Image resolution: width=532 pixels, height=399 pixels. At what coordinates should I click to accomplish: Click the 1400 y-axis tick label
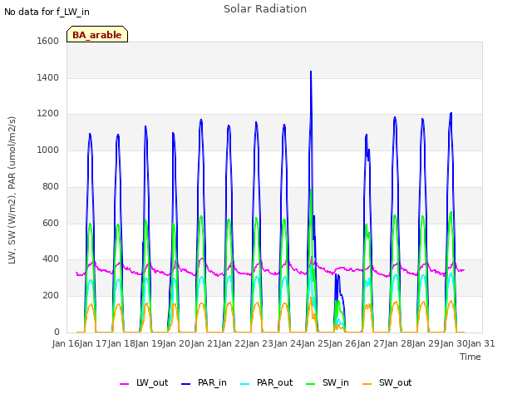[x=48, y=77]
